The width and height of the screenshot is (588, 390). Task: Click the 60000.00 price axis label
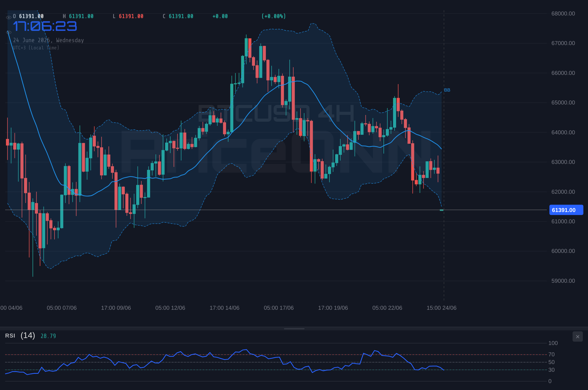[x=563, y=251]
